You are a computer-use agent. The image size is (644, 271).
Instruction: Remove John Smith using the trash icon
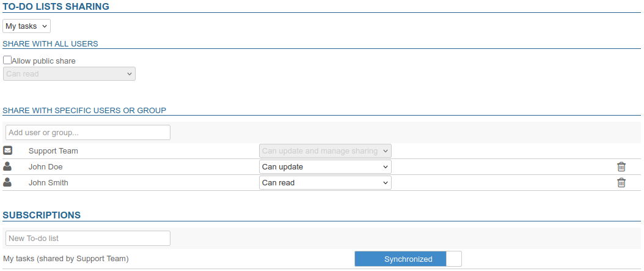621,182
